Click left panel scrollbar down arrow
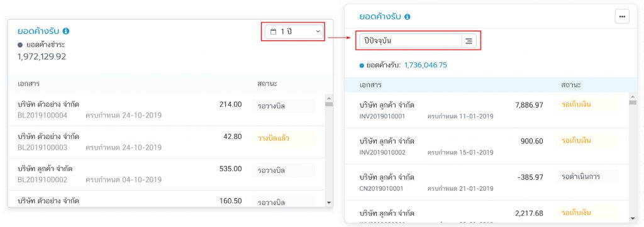 click(x=328, y=202)
